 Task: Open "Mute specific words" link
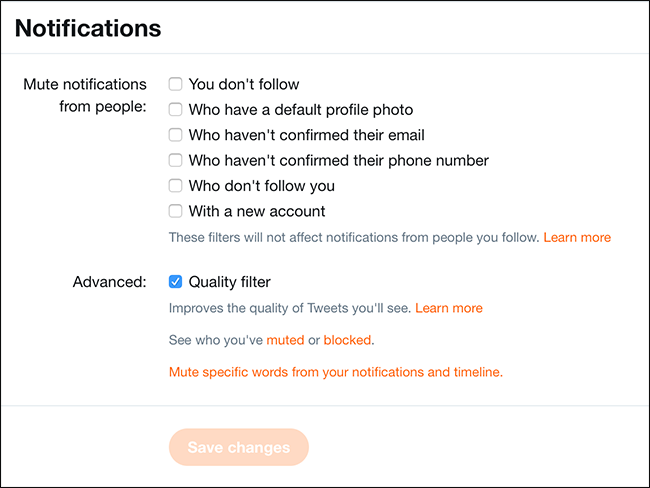(335, 372)
